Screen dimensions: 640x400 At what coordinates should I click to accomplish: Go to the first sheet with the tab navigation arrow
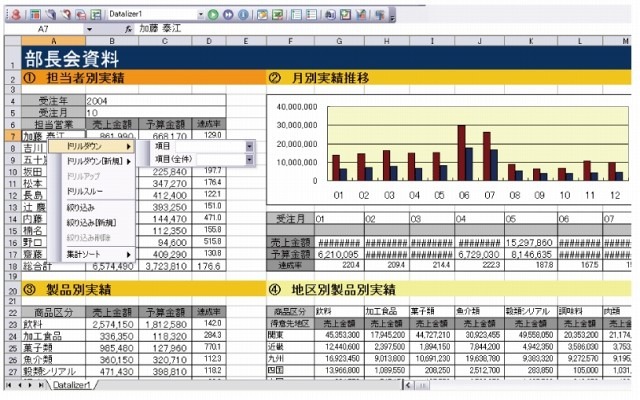[9, 385]
